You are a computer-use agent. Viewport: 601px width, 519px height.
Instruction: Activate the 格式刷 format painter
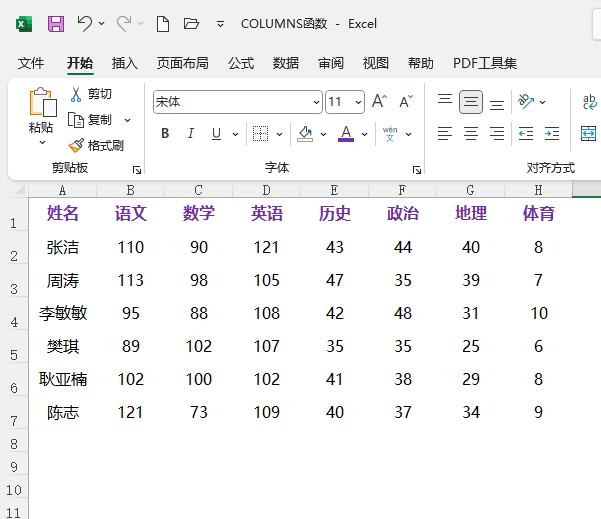pyautogui.click(x=96, y=146)
